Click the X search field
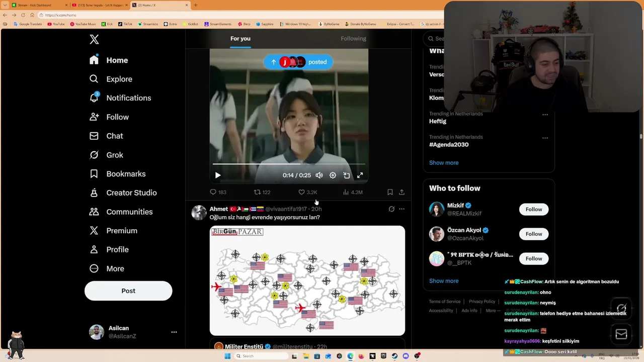 point(436,39)
